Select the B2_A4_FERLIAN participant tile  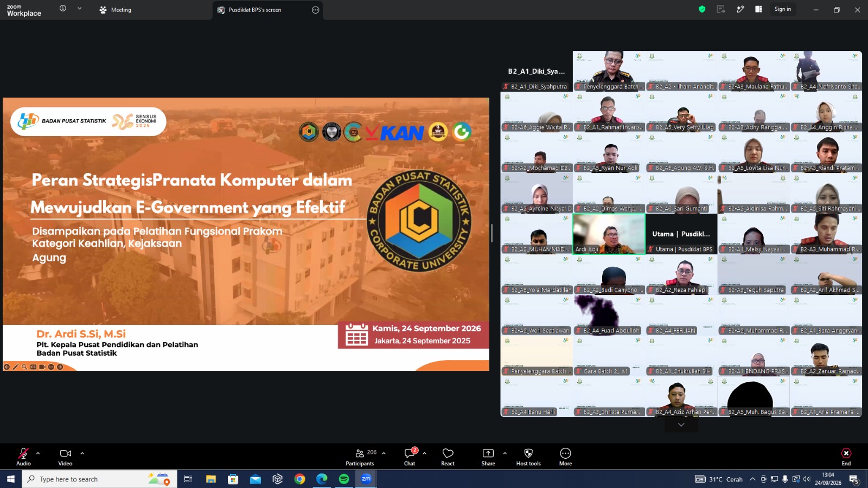(x=681, y=315)
